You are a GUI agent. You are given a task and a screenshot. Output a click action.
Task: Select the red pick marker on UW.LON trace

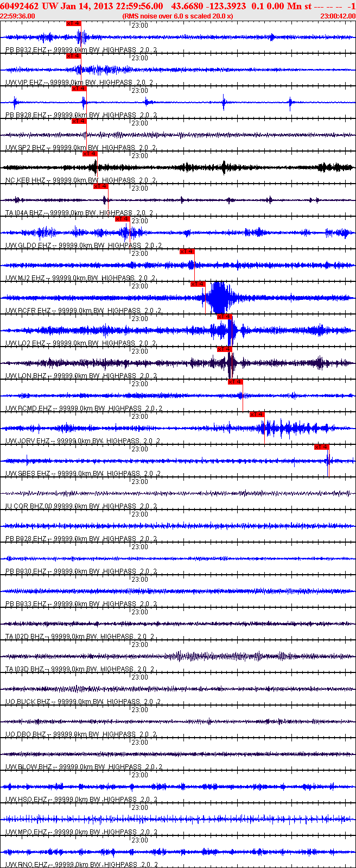pyautogui.click(x=224, y=349)
